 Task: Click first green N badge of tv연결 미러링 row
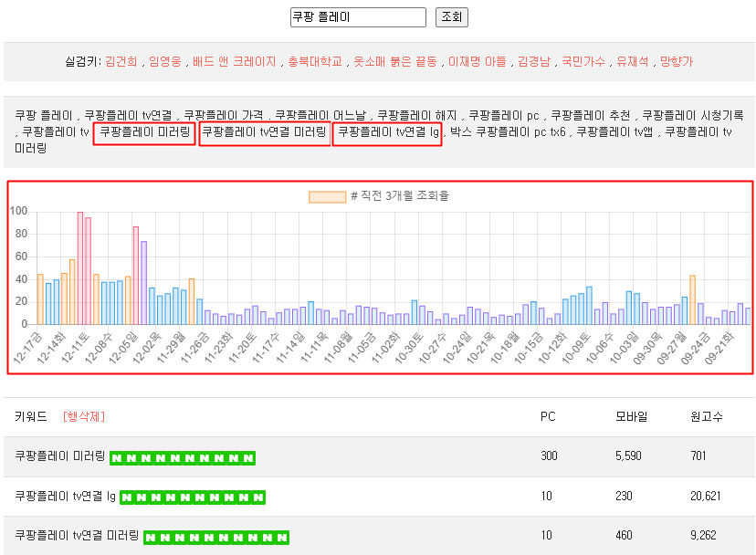(x=151, y=537)
